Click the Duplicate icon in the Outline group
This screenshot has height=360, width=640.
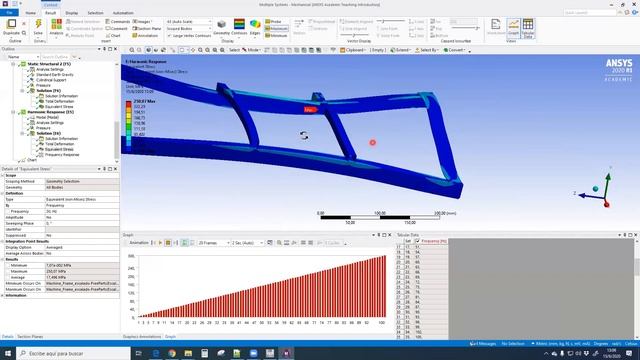11,24
